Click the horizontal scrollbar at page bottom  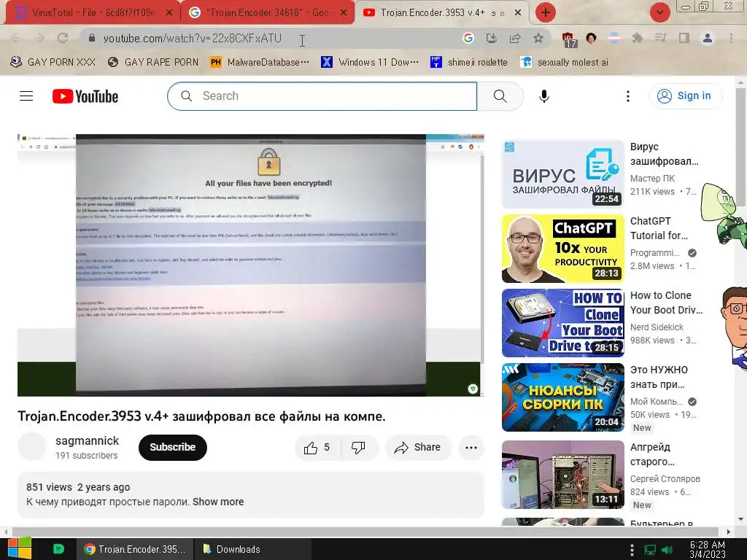(x=366, y=532)
